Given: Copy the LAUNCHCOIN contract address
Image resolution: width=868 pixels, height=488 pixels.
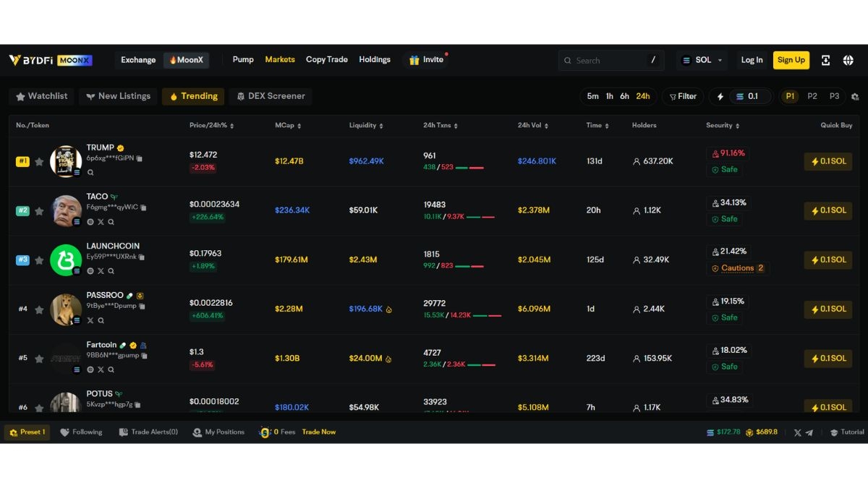Looking at the screenshot, I should point(142,257).
